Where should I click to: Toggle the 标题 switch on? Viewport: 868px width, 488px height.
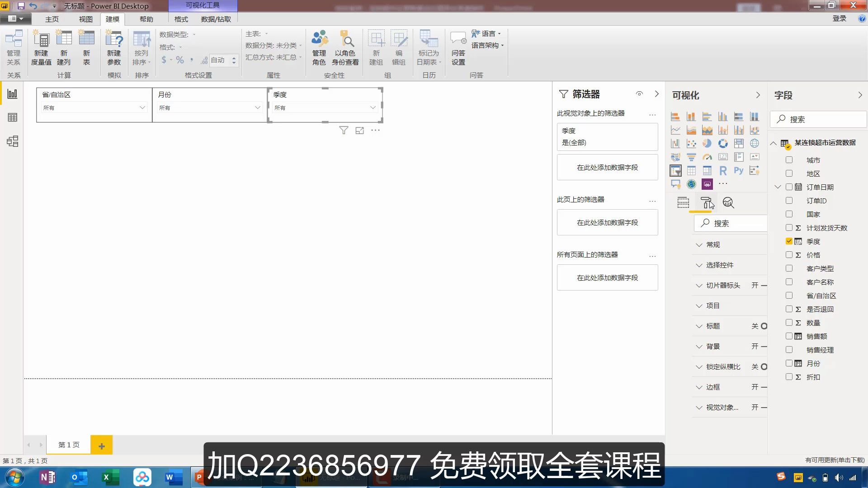click(x=763, y=326)
